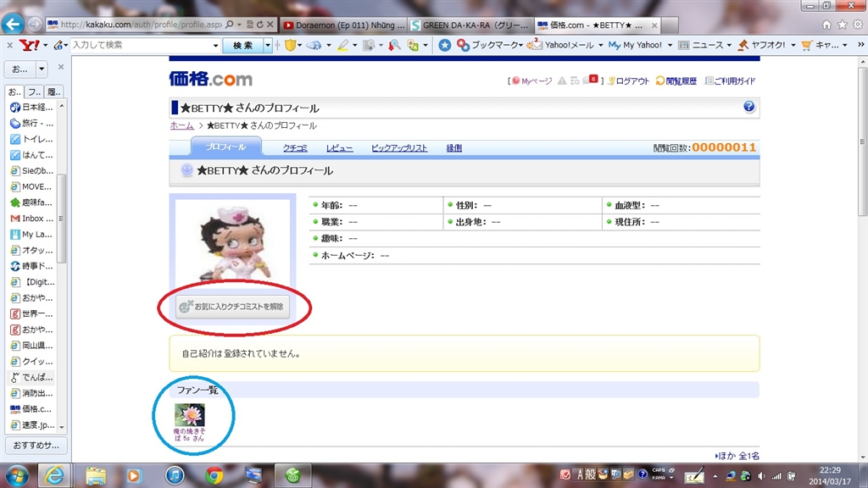Expand the My Yahoo! dropdown arrow
The image size is (868, 488).
tap(670, 46)
